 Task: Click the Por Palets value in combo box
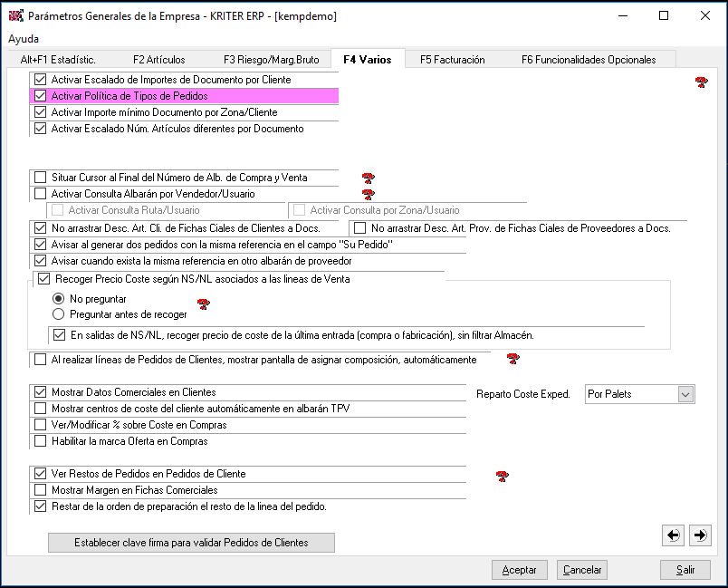(x=609, y=394)
